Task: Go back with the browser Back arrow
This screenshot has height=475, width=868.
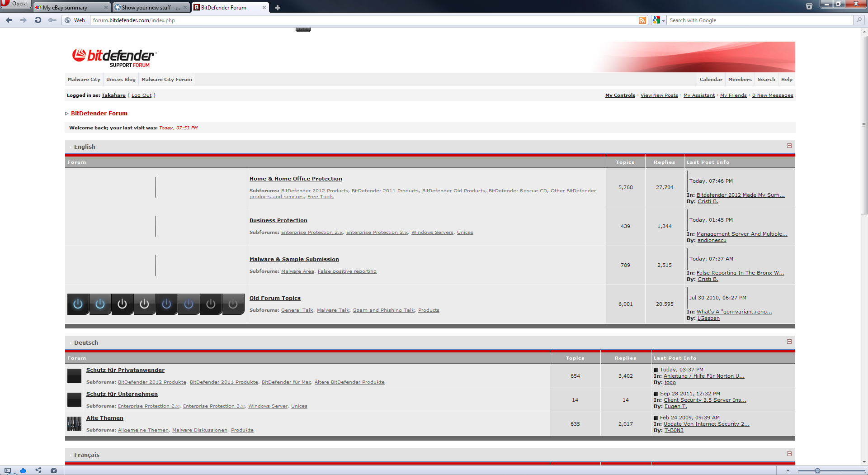Action: [x=9, y=20]
